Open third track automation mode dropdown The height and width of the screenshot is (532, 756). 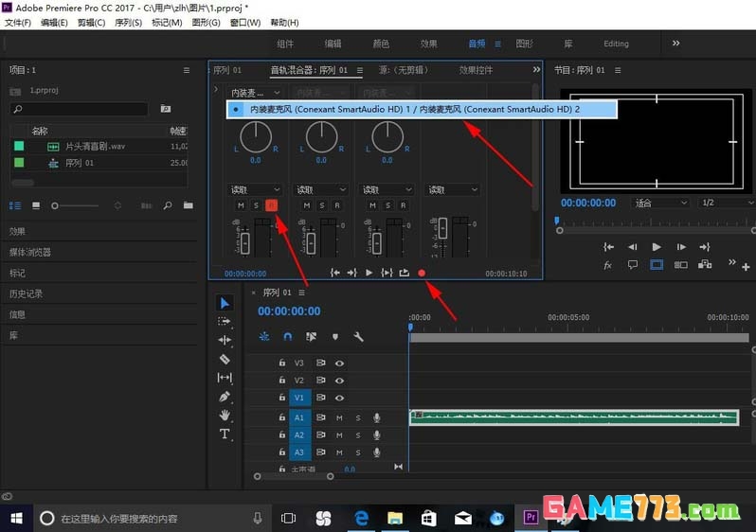(387, 190)
